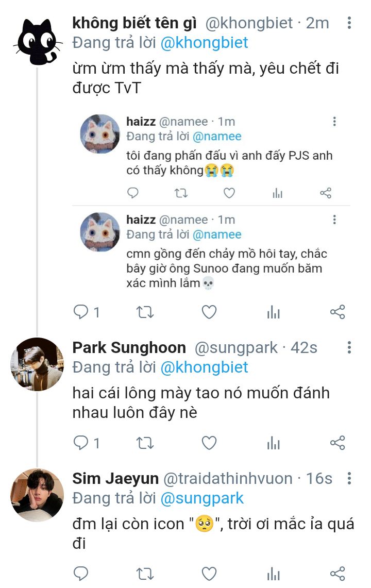371x588 pixels.
Task: Share Park Sunghoon's tweet
Action: [x=337, y=443]
